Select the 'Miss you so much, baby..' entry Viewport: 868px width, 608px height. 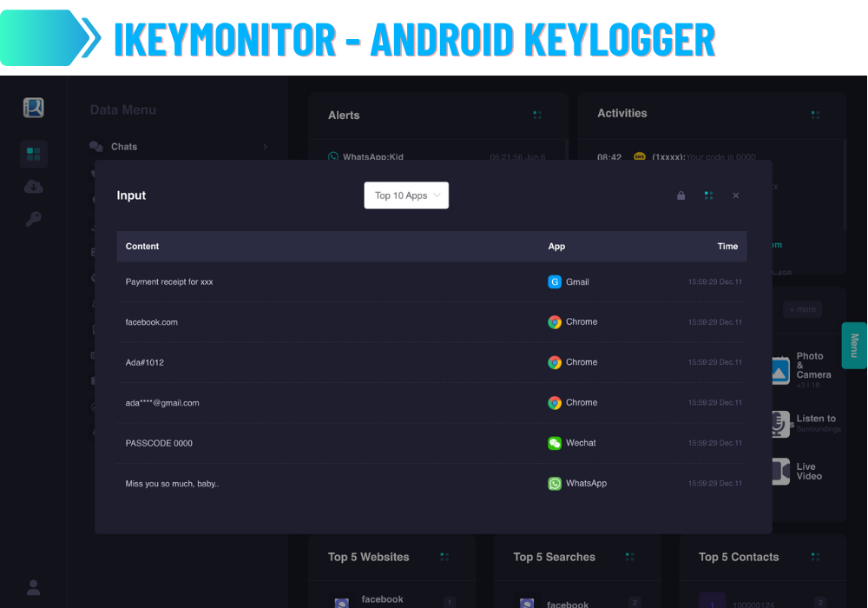point(172,484)
